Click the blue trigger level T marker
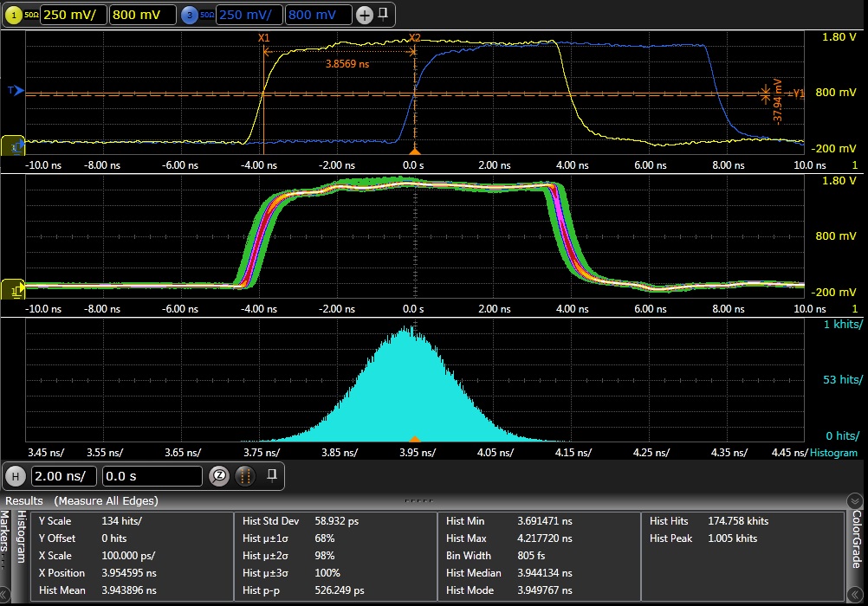Screen dimensions: 868x606 pyautogui.click(x=15, y=90)
